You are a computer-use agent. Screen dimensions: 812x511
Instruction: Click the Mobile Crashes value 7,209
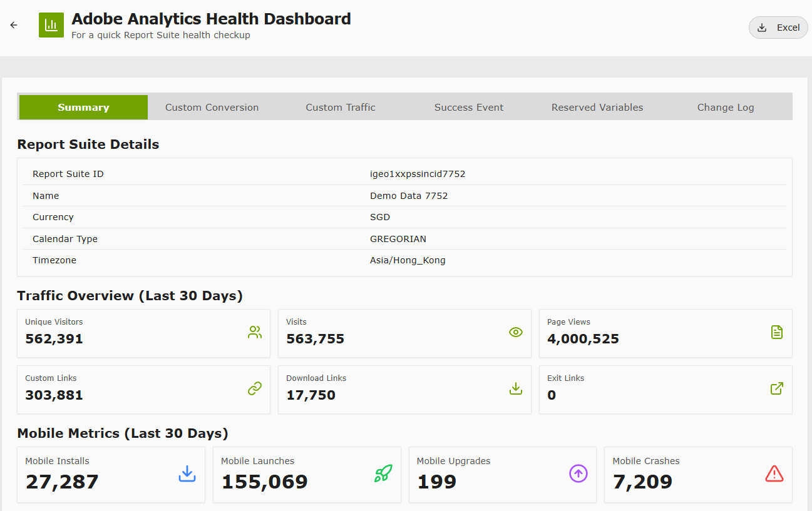tap(642, 482)
